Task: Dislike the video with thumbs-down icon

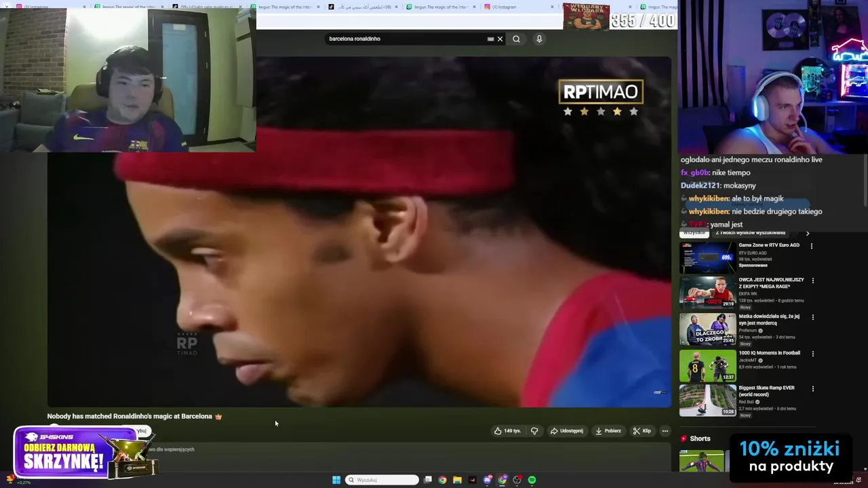Action: click(x=534, y=431)
